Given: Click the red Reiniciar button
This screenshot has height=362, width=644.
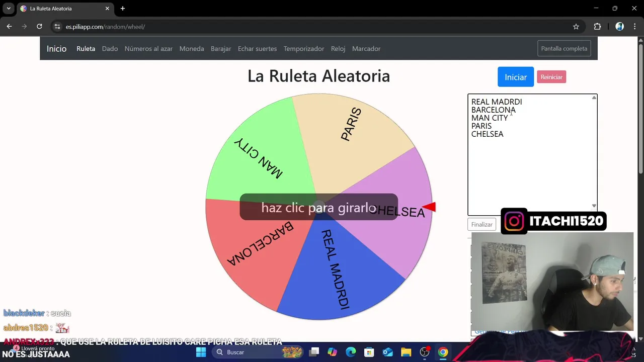Looking at the screenshot, I should click(551, 77).
